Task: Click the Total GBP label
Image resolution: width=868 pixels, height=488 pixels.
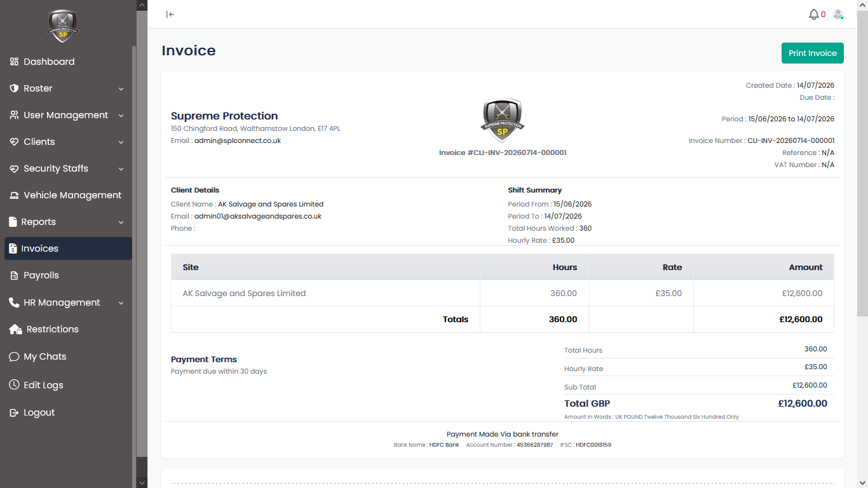Action: pos(587,403)
